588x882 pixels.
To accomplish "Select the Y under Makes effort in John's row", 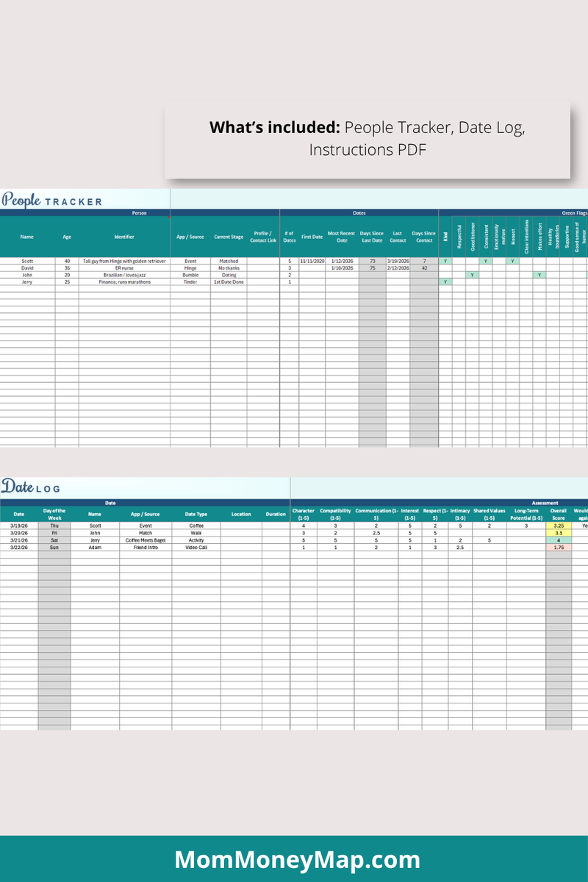I will pyautogui.click(x=539, y=275).
